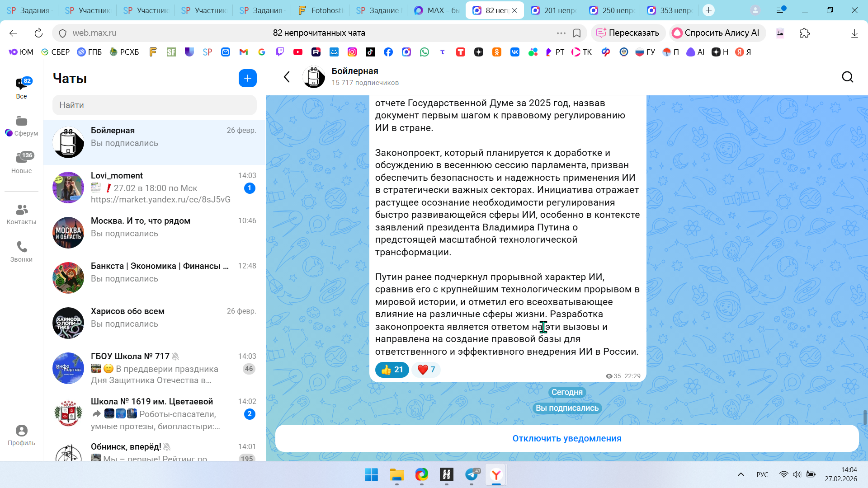Screen dimensions: 868x488
Task: Open the browser address bar three-dots menu
Action: 561,33
